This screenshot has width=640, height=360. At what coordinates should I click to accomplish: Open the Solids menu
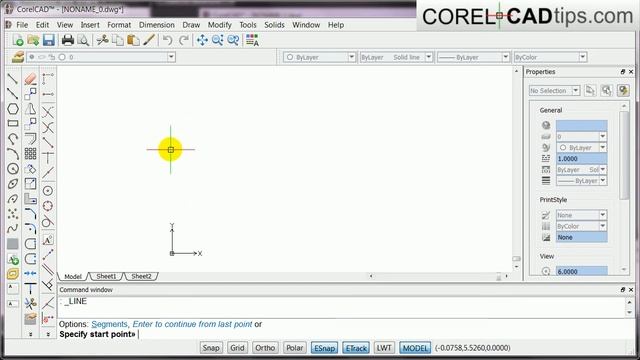274,25
